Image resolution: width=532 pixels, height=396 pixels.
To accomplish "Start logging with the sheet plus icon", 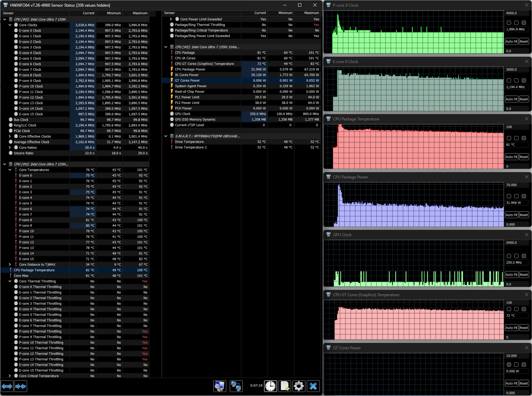I will [x=285, y=386].
